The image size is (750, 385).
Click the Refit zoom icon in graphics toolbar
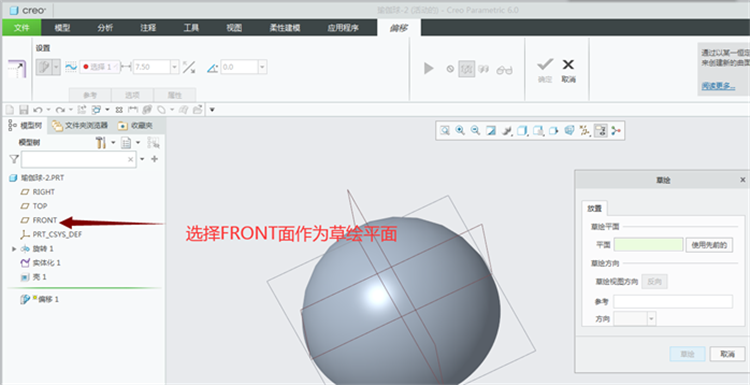445,131
